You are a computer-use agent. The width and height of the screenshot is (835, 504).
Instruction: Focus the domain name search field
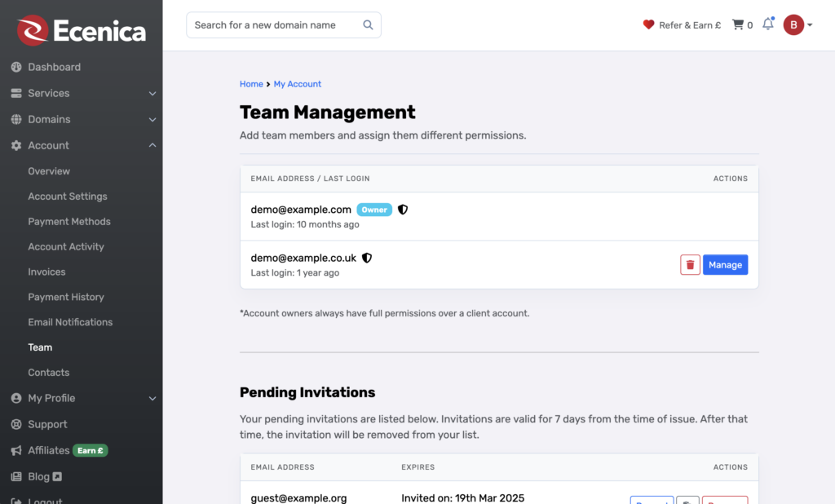pyautogui.click(x=283, y=25)
